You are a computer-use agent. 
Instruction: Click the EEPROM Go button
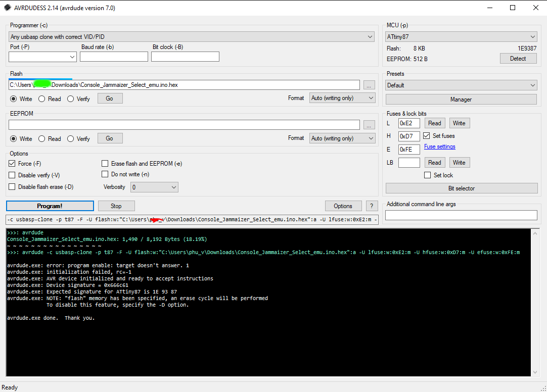[x=110, y=138]
